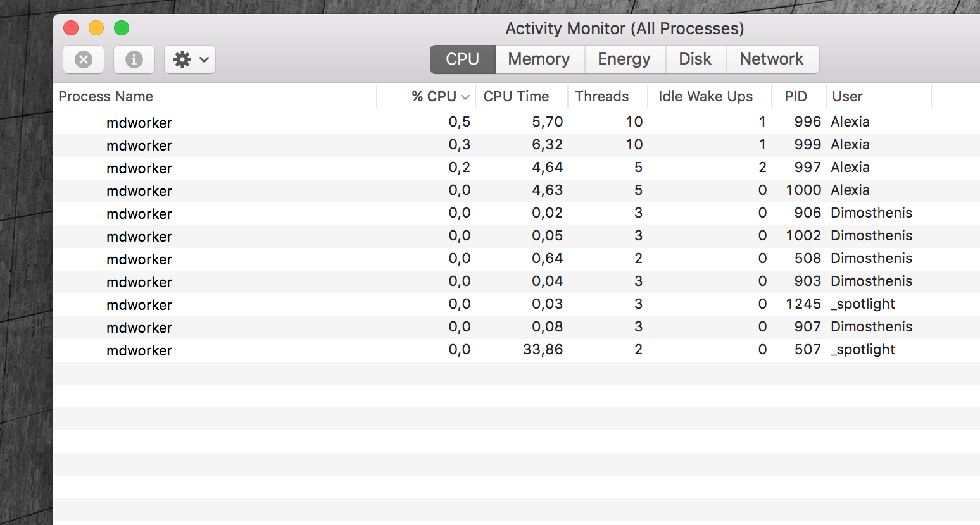This screenshot has width=980, height=525.
Task: Toggle % CPU sort order arrow
Action: pyautogui.click(x=465, y=97)
